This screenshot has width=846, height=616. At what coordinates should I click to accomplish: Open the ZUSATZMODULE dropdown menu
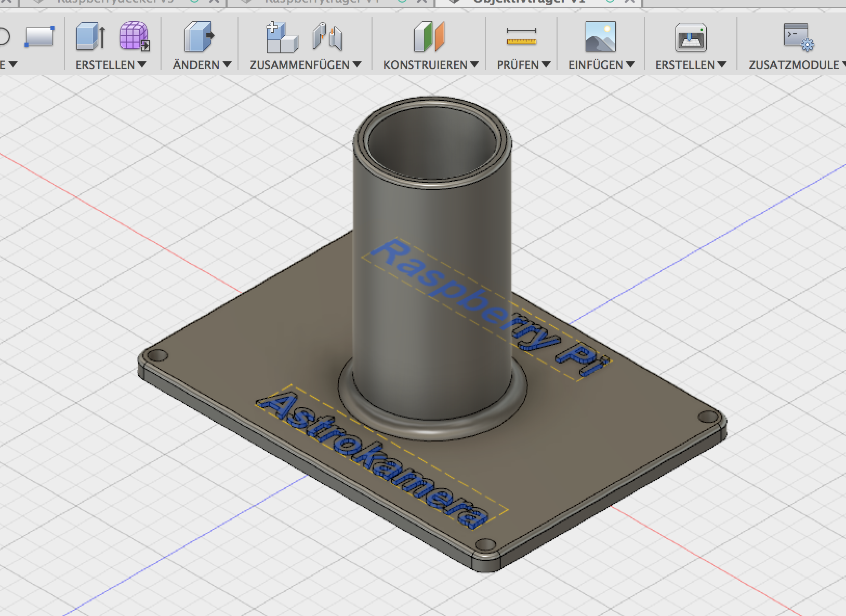click(x=797, y=65)
